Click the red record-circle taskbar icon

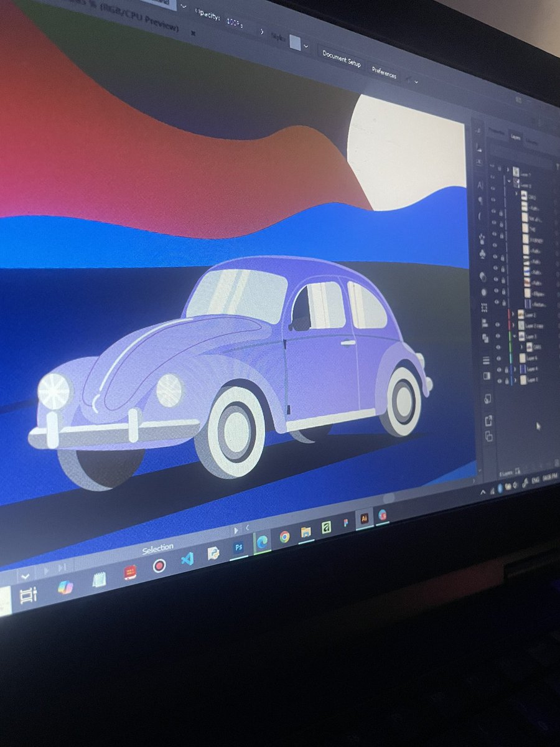[159, 566]
